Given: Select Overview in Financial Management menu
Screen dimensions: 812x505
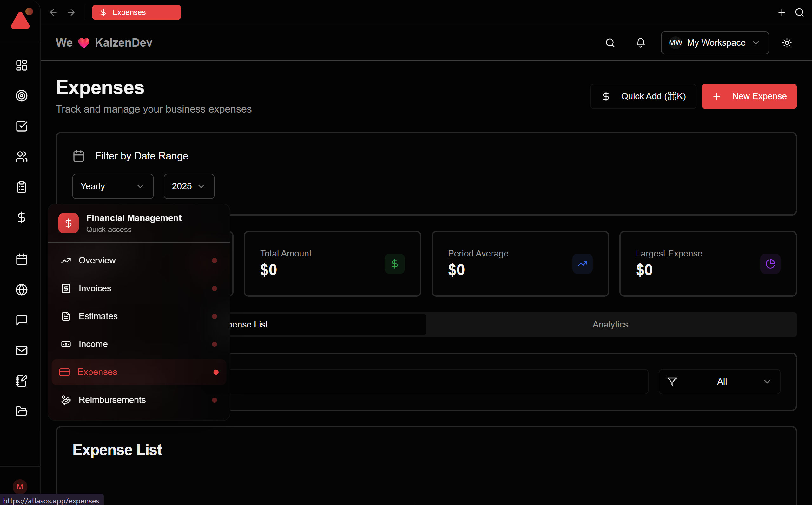Looking at the screenshot, I should [139, 260].
